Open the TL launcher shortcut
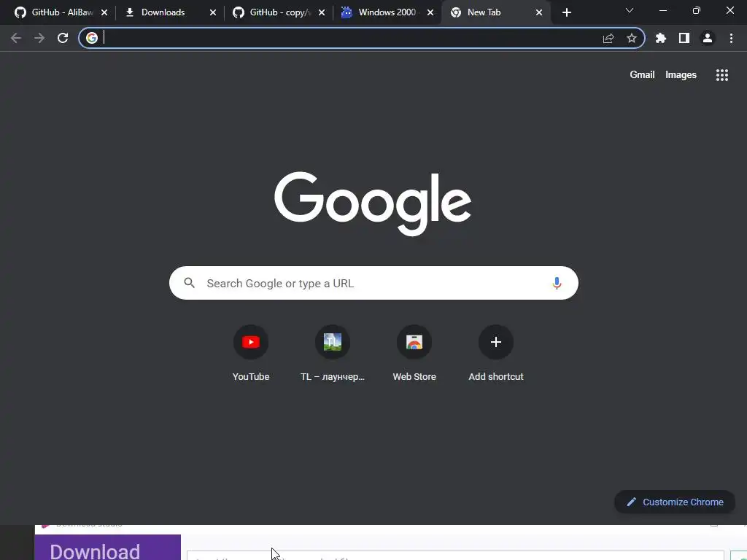This screenshot has width=747, height=560. click(333, 353)
